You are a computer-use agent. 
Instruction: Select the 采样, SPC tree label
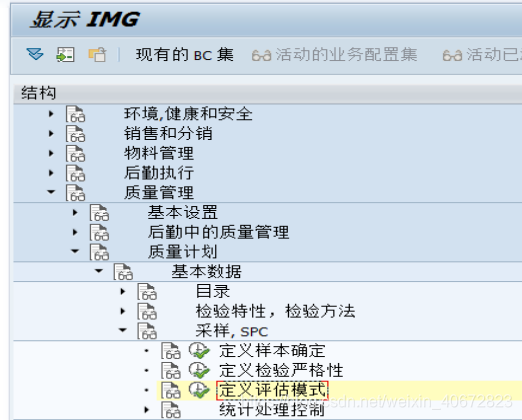[232, 331]
